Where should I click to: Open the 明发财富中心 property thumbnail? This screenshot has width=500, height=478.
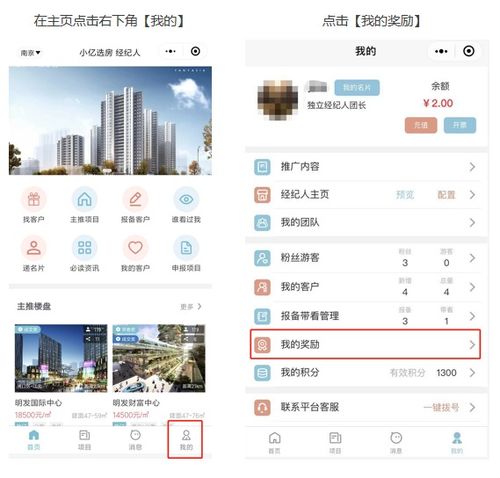click(159, 358)
